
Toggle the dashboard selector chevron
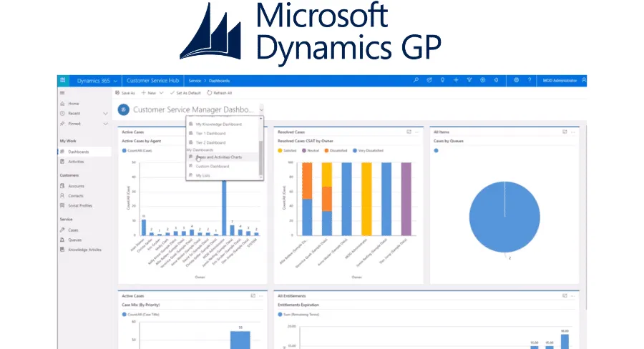pyautogui.click(x=261, y=109)
